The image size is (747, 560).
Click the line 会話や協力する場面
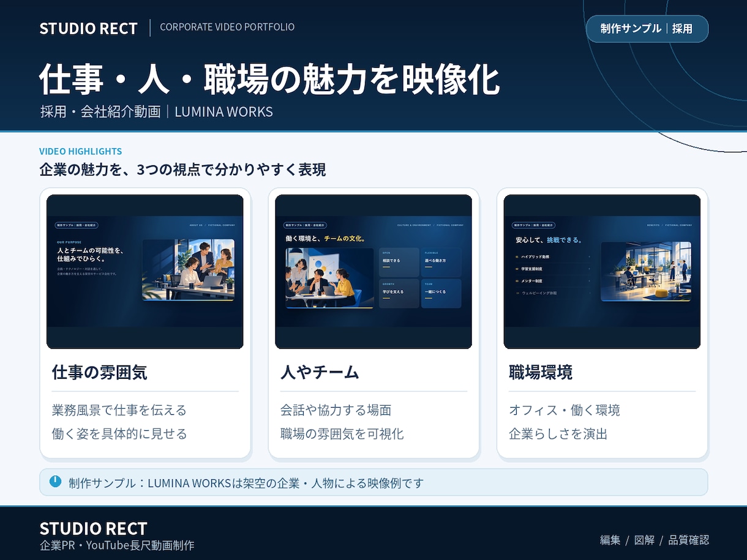coord(336,410)
